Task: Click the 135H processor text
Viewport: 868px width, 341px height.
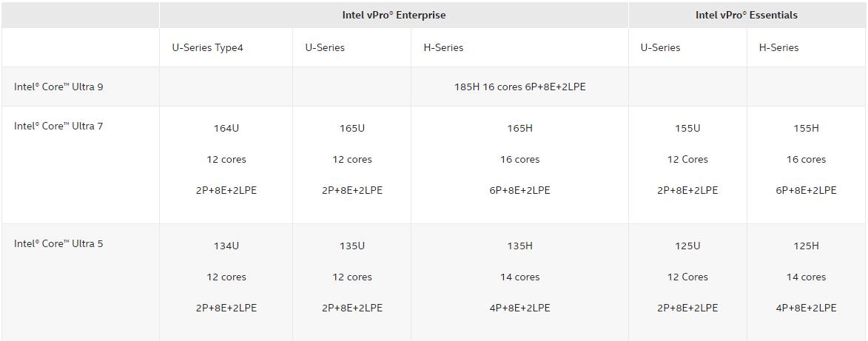Action: [x=519, y=246]
